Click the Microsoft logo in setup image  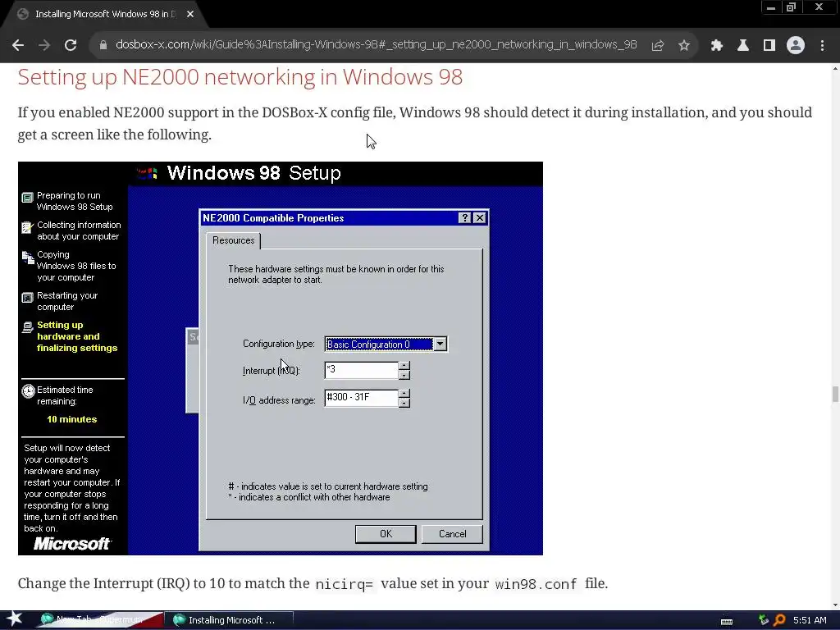pyautogui.click(x=72, y=544)
